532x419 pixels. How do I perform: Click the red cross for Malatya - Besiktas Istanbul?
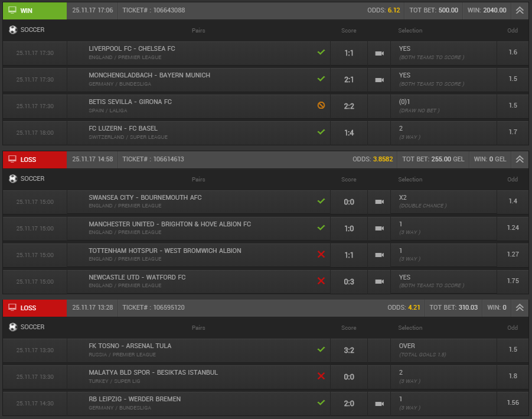321,376
